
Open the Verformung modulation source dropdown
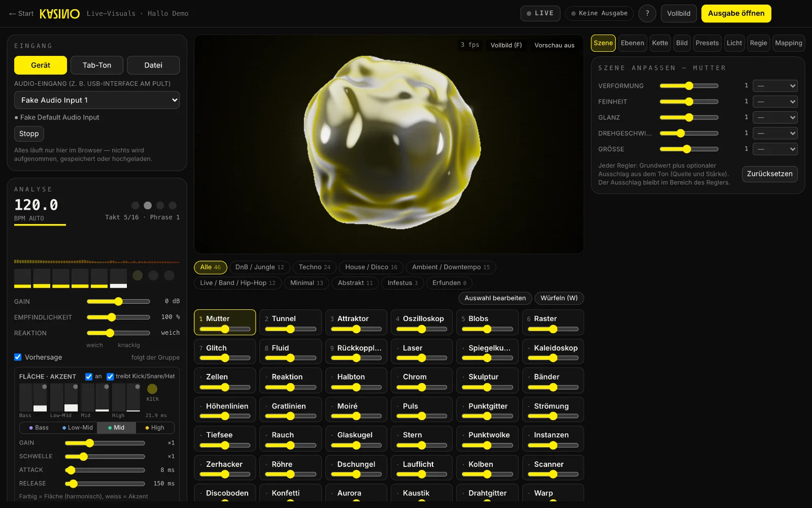775,86
